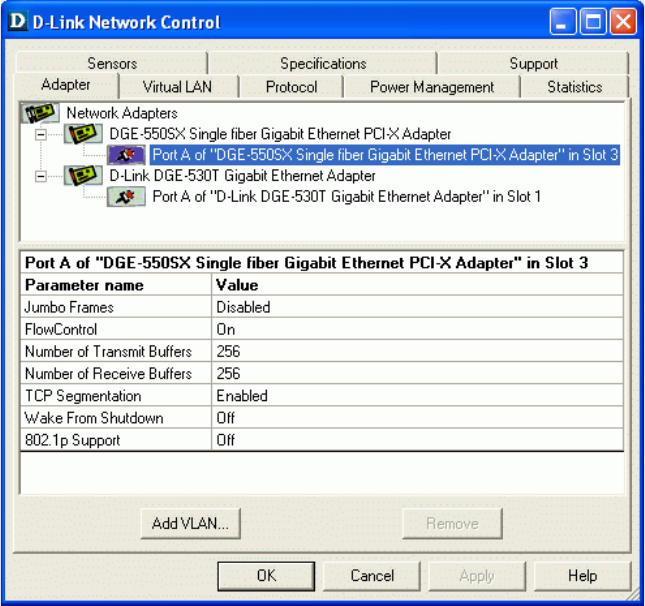Open the Protocol tab

click(291, 87)
